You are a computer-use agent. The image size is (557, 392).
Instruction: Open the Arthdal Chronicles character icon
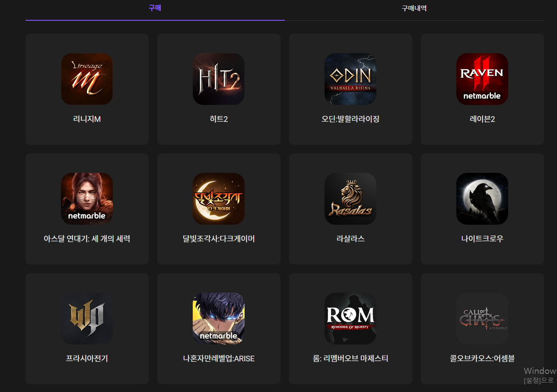[x=87, y=199]
